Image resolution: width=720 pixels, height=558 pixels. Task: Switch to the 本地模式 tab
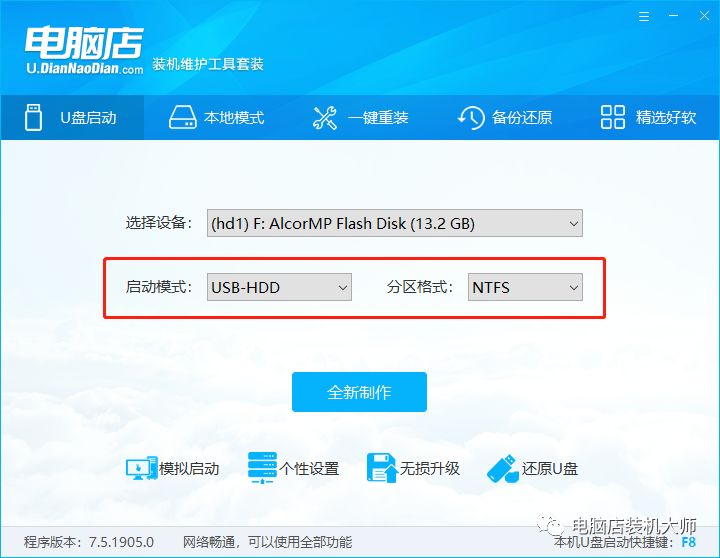216,118
